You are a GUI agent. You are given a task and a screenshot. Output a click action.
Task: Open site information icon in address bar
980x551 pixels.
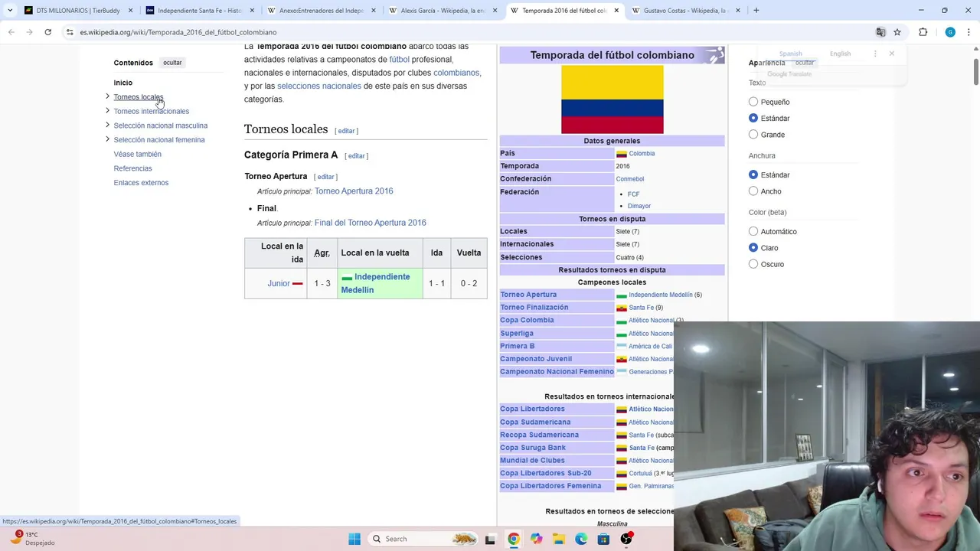click(70, 32)
